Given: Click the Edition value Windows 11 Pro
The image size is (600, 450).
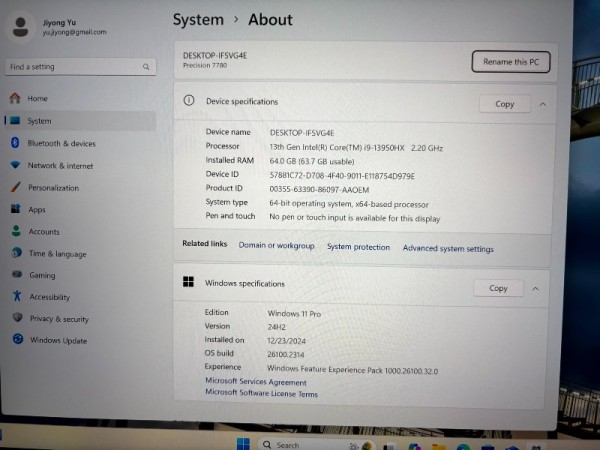Looking at the screenshot, I should 294,314.
